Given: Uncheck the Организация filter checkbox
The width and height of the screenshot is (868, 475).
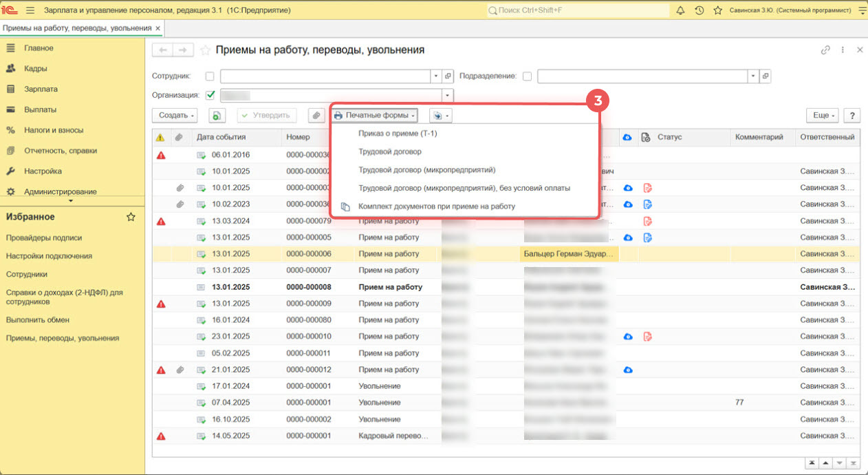Looking at the screenshot, I should coord(210,95).
